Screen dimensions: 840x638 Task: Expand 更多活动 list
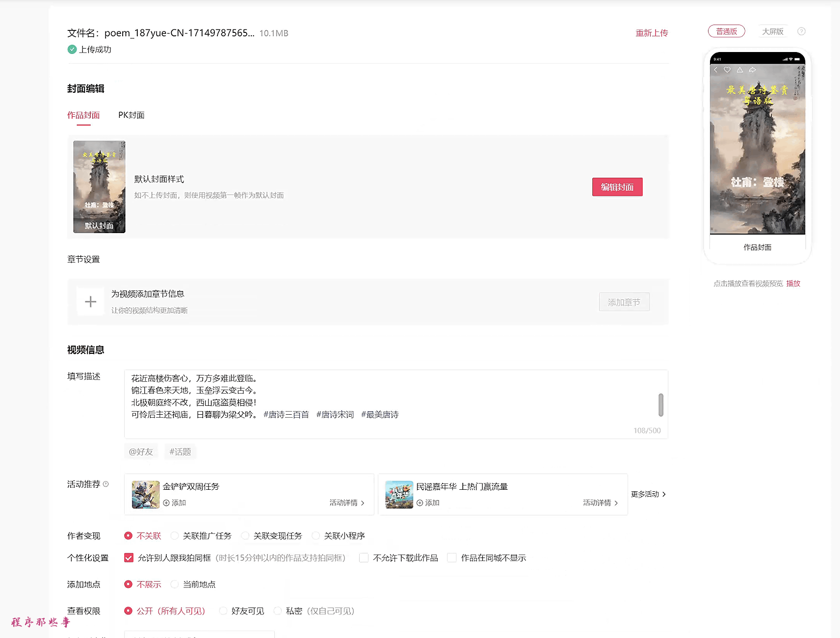click(648, 494)
